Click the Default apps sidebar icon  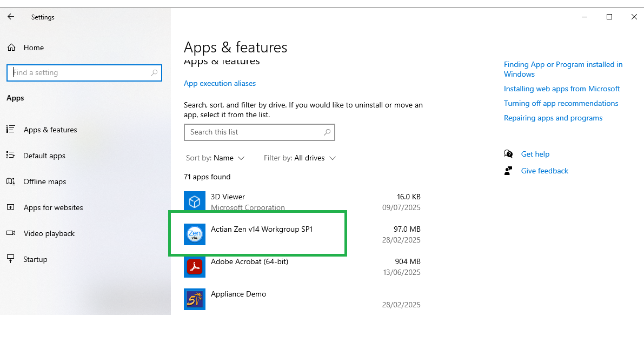point(11,155)
